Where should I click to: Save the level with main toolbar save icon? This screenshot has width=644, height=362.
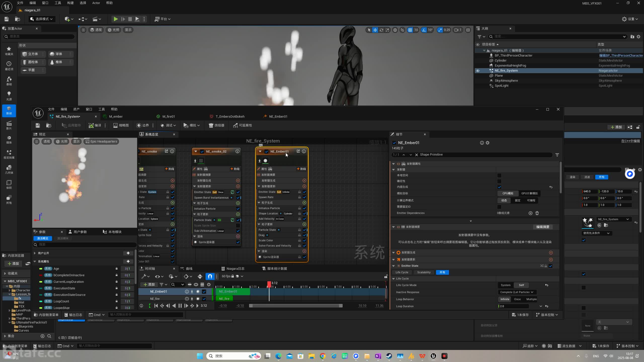point(7,19)
